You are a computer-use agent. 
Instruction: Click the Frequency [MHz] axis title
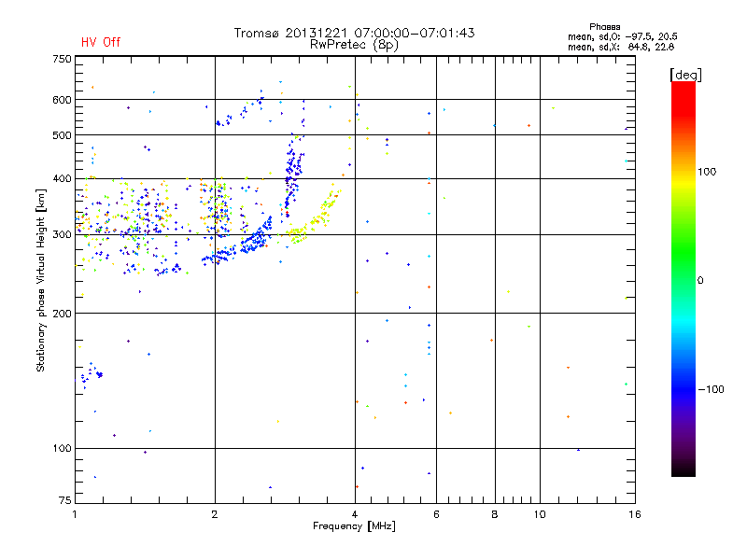(x=354, y=526)
